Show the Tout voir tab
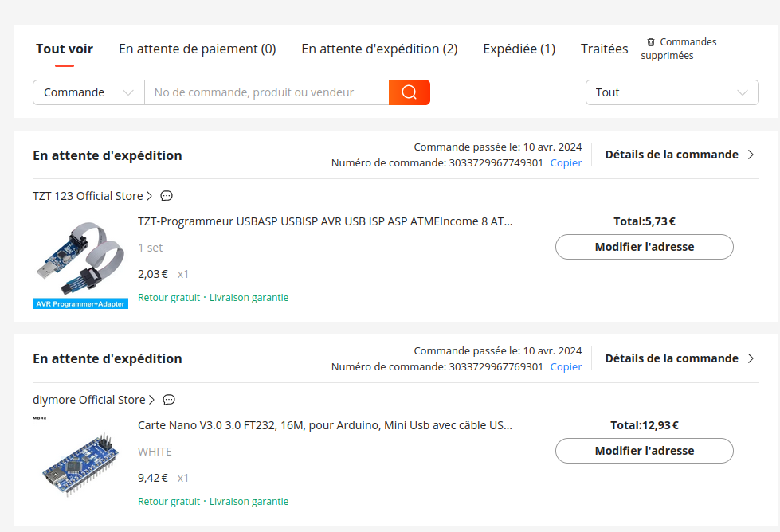This screenshot has width=780, height=532. [65, 49]
